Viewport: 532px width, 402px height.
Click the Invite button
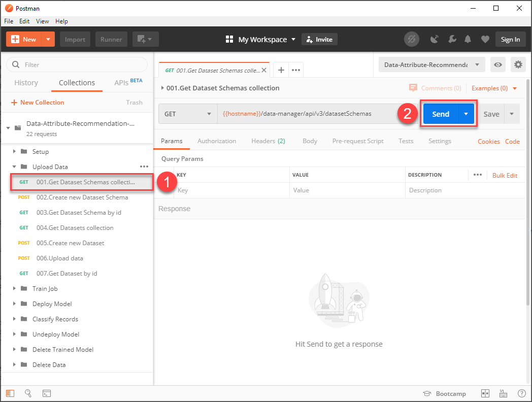319,40
